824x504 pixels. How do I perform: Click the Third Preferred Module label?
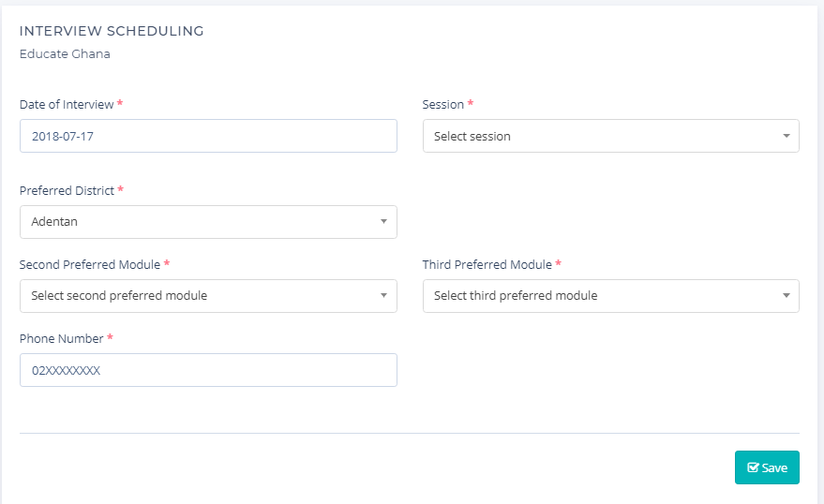coord(487,265)
